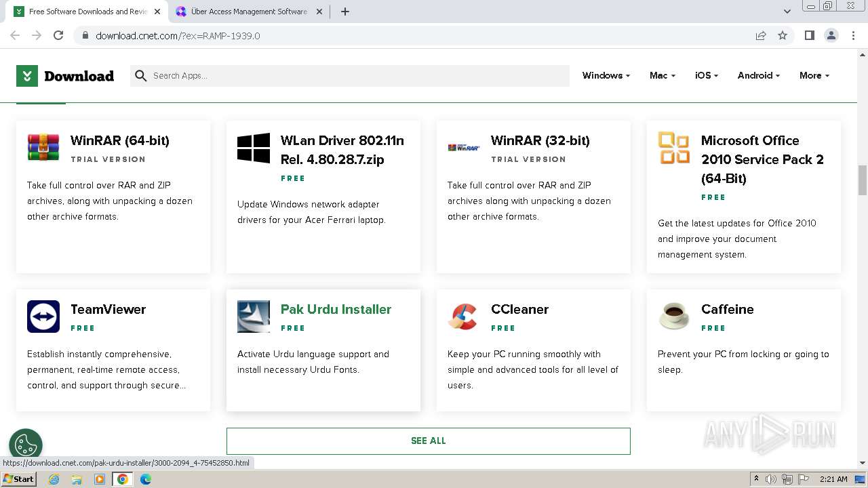Switch to Free Software Downloads tab
Screen dimensions: 868x488
87,12
